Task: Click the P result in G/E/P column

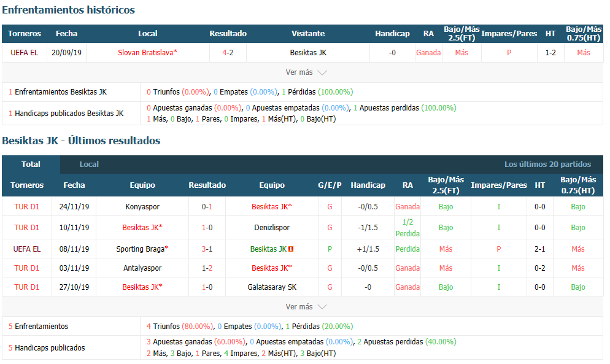Action: tap(330, 249)
